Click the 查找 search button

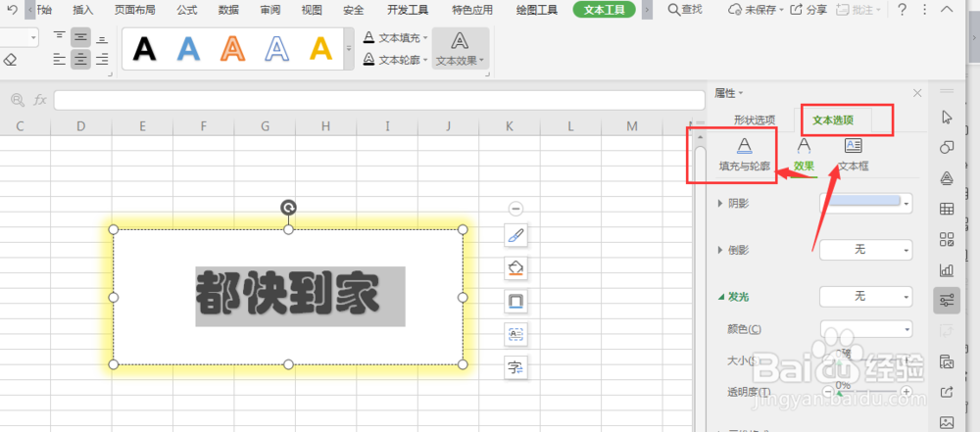pyautogui.click(x=685, y=10)
